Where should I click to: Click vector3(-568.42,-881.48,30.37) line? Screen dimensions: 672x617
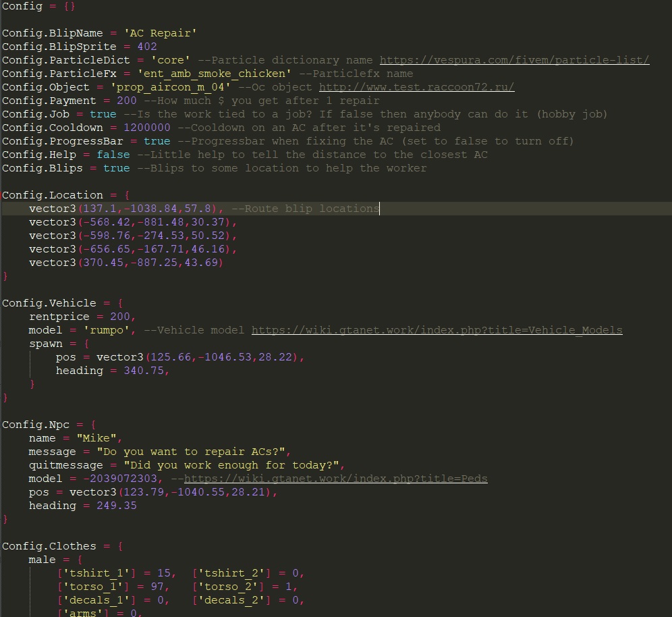pos(133,222)
